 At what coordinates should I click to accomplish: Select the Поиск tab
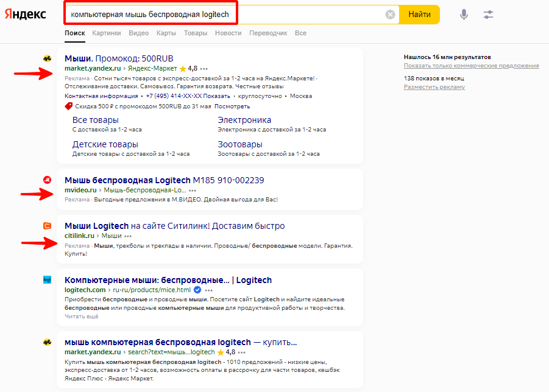pyautogui.click(x=74, y=33)
